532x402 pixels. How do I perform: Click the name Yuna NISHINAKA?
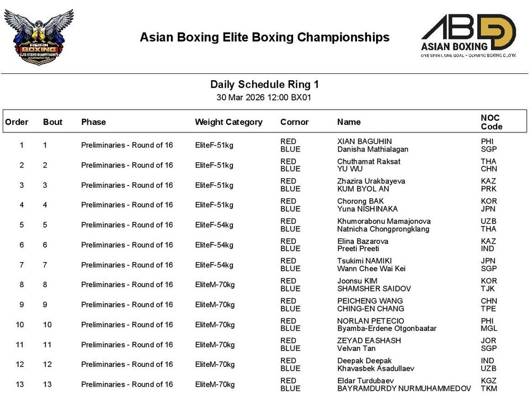coord(368,209)
